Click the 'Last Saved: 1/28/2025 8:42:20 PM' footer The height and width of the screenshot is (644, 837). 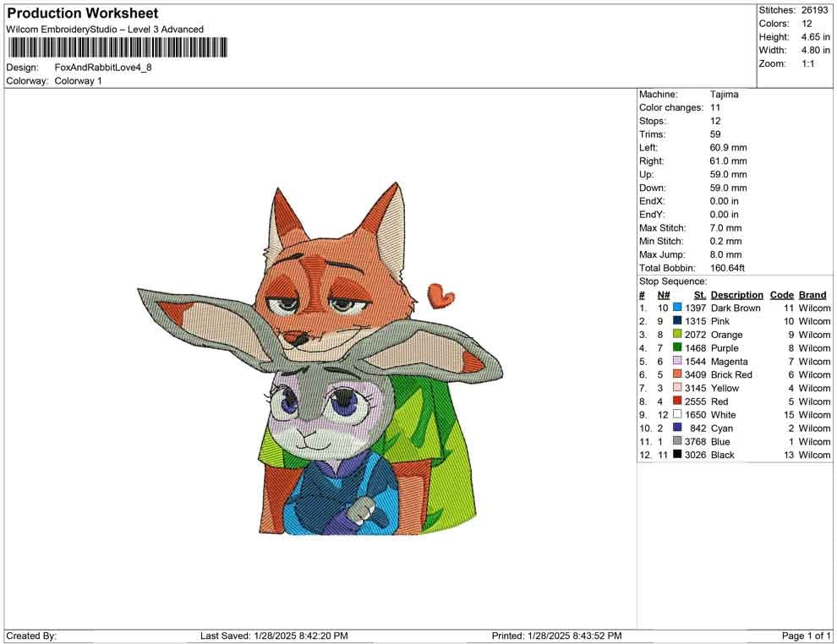pyautogui.click(x=274, y=636)
